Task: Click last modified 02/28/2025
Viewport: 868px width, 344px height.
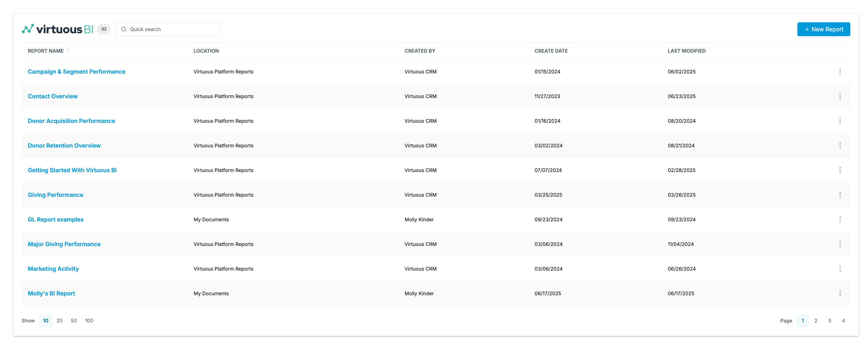Action: click(681, 170)
